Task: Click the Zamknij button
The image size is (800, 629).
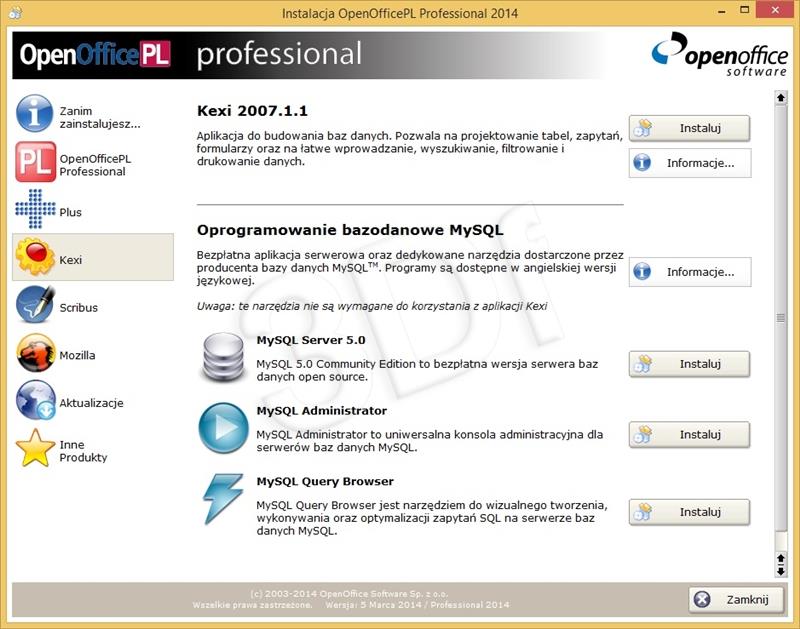Action: pos(736,599)
